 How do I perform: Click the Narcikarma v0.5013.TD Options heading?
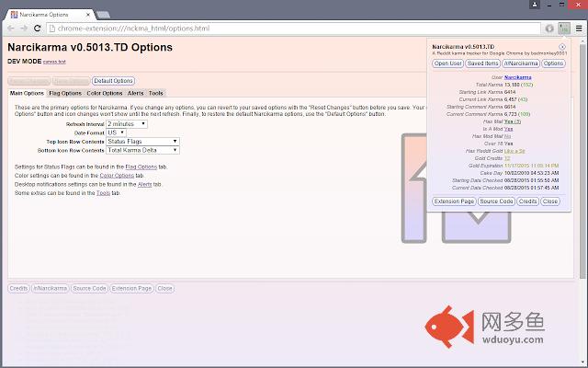pos(90,47)
